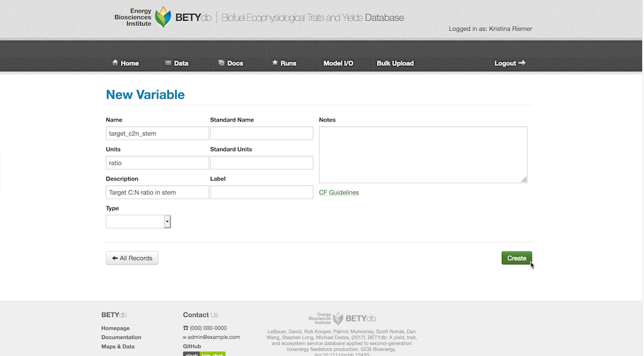Click into the Standard Name field

[261, 133]
